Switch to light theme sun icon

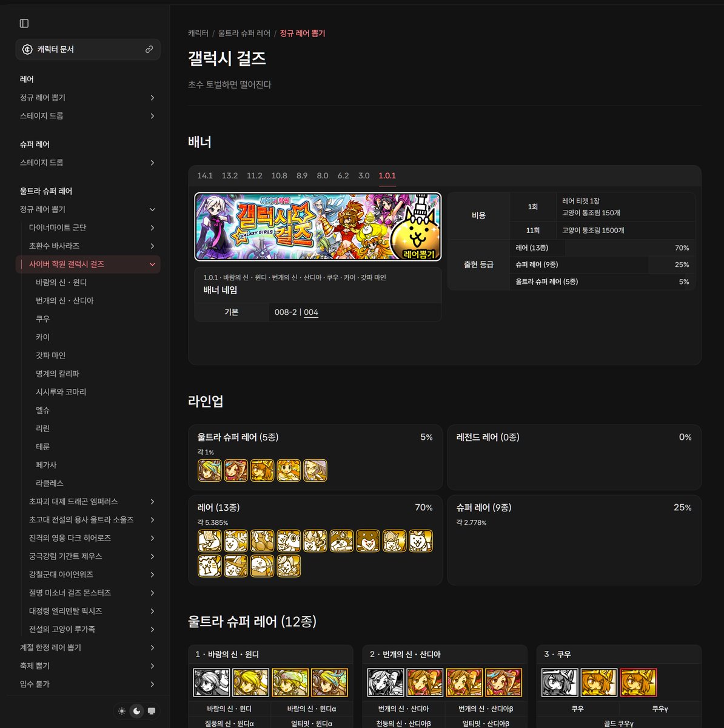(x=122, y=711)
